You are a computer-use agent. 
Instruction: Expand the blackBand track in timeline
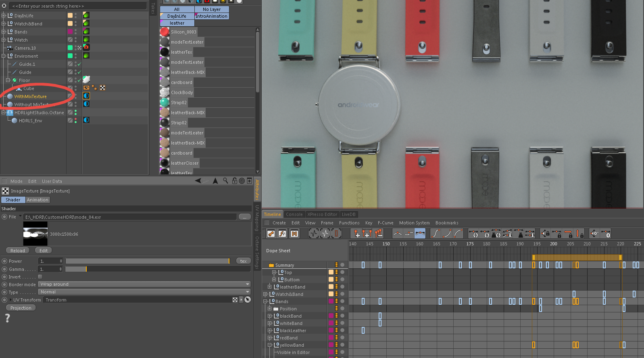click(x=270, y=316)
